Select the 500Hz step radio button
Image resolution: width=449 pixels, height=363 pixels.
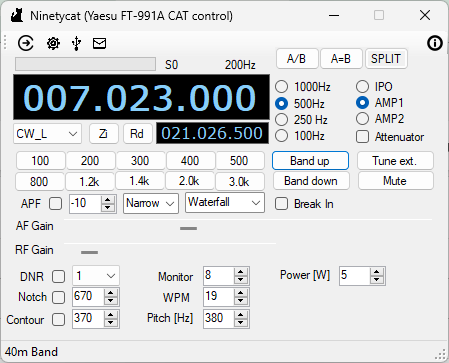click(x=281, y=103)
